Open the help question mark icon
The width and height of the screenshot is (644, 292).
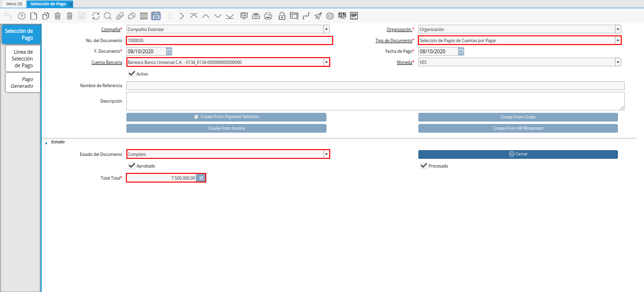[21, 16]
